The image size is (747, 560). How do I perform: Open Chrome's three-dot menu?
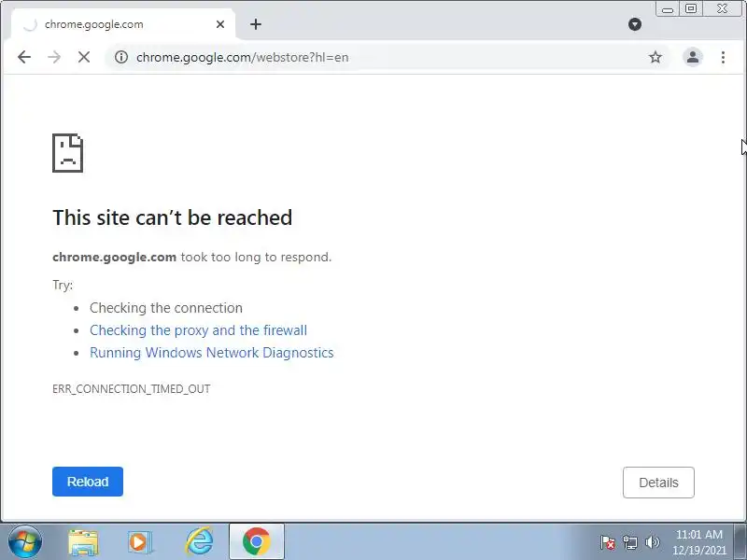(723, 57)
